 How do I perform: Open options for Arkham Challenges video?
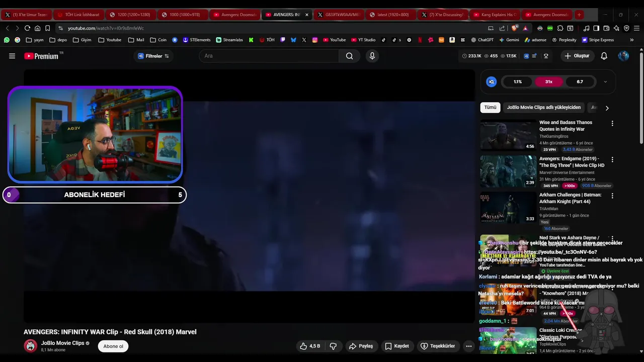pyautogui.click(x=612, y=196)
